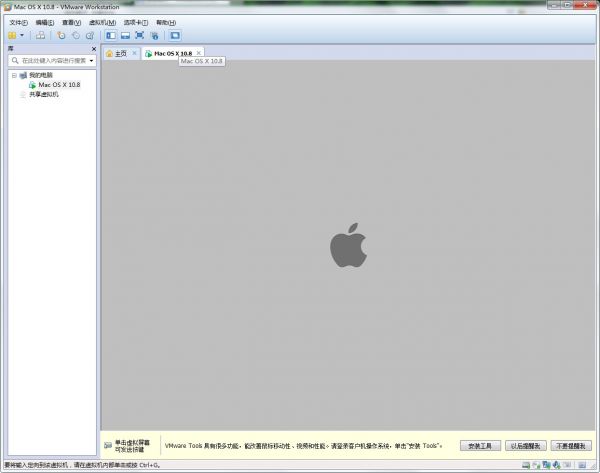Click the sound card status icon
This screenshot has width=600, height=473.
tap(557, 465)
